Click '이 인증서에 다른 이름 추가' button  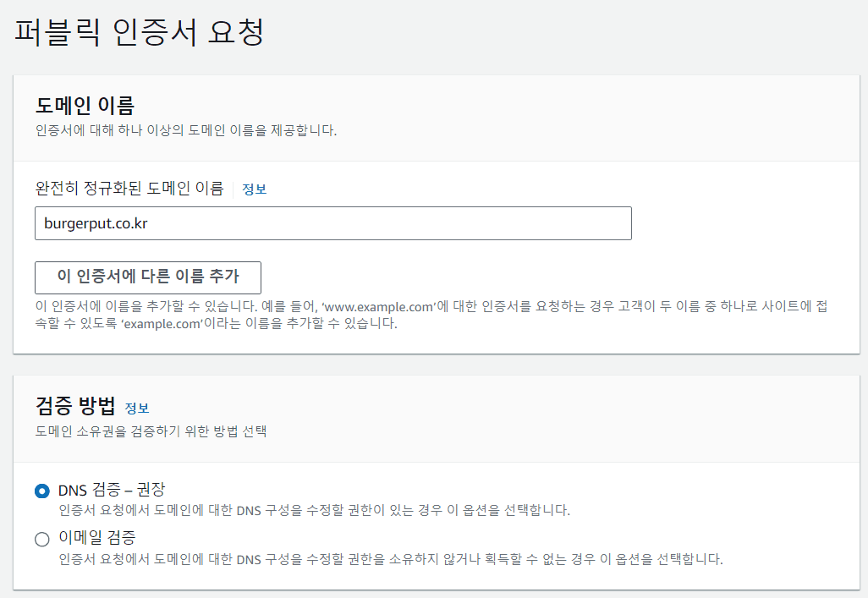(148, 277)
